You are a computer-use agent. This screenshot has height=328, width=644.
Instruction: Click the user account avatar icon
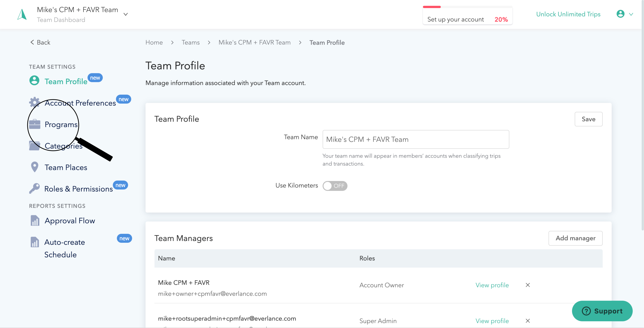(620, 14)
